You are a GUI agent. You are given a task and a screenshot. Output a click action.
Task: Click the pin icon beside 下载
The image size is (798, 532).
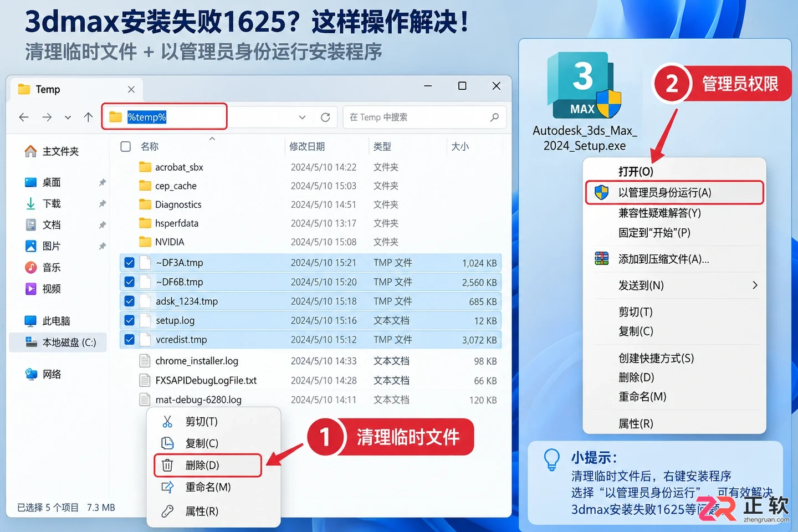point(102,204)
